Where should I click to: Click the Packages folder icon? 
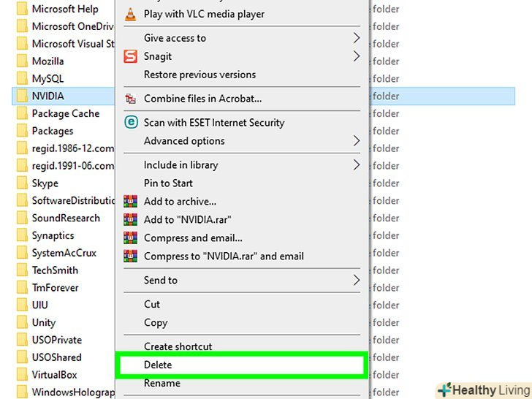[22, 131]
